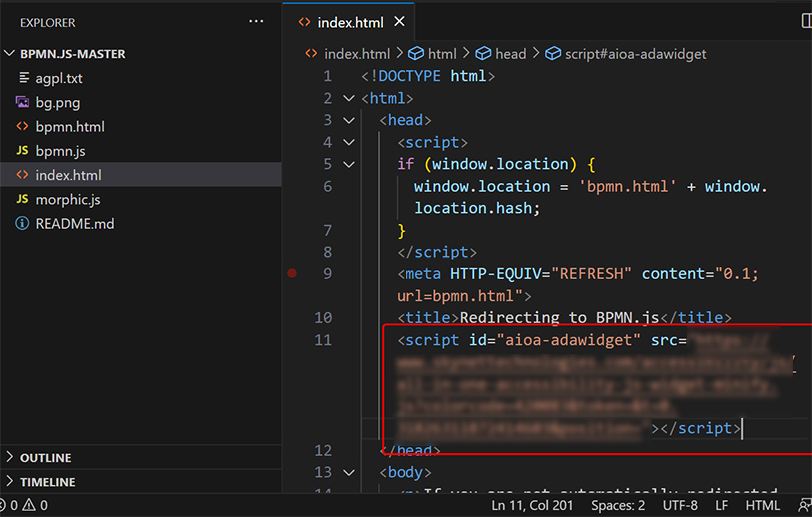Click index.html in the breadcrumb
Screen dimensions: 812x517
tap(357, 54)
